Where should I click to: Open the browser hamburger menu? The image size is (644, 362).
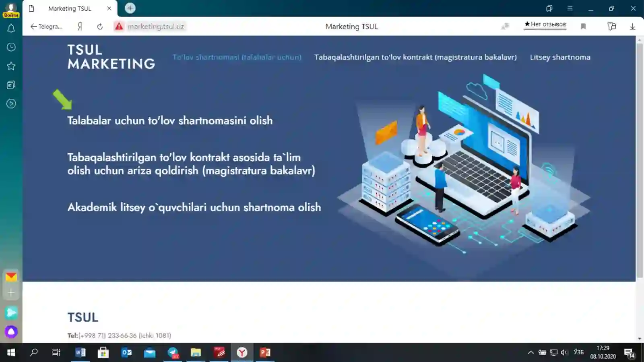(570, 8)
